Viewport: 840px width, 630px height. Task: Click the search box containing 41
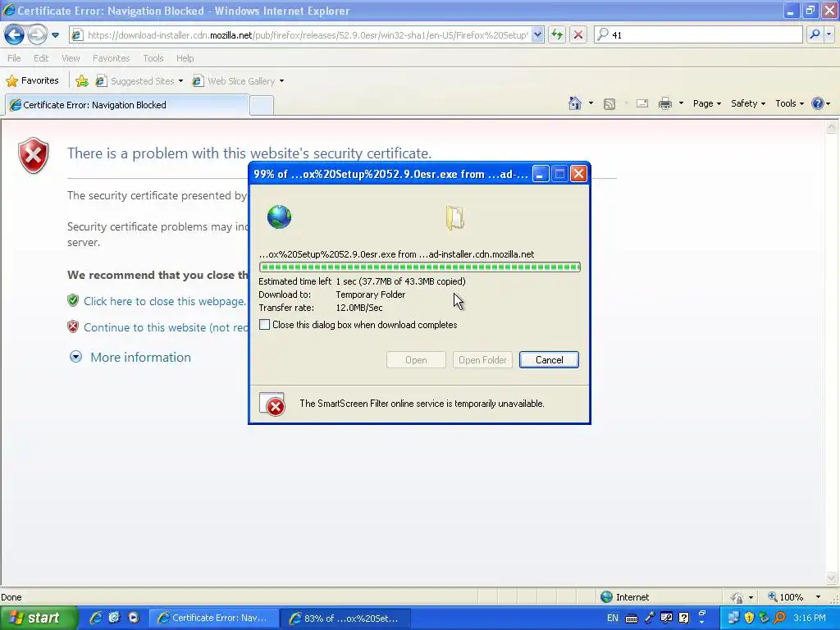coord(698,34)
